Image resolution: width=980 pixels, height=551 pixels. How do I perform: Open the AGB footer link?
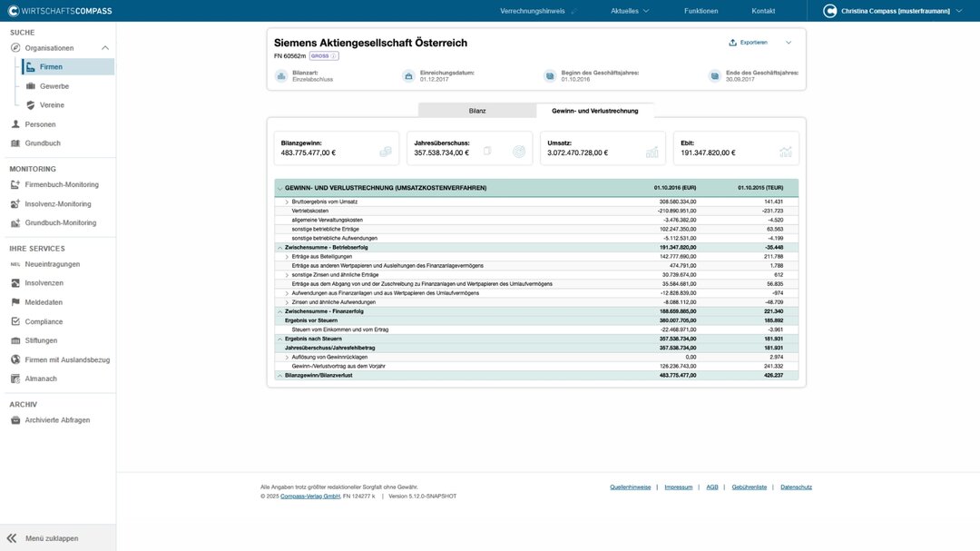[712, 487]
